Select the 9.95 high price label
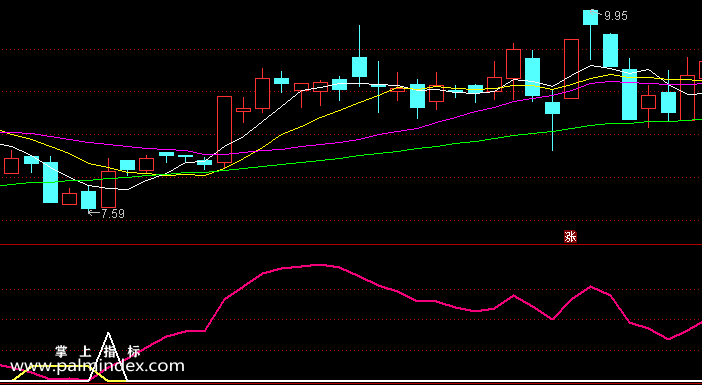This screenshot has height=385, width=702. (x=616, y=16)
